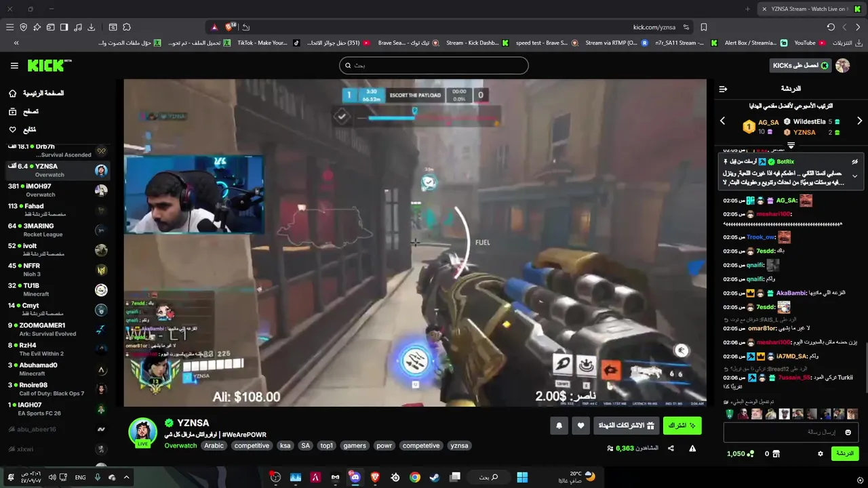Screen dimensions: 868x488
Task: Open the Kick hamburger sidebar menu
Action: point(14,66)
